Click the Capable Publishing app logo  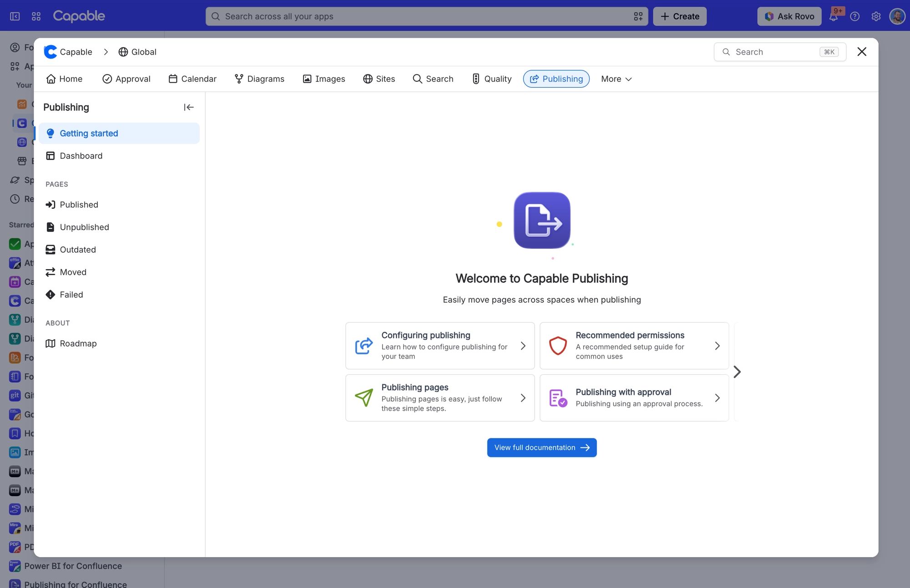click(541, 220)
